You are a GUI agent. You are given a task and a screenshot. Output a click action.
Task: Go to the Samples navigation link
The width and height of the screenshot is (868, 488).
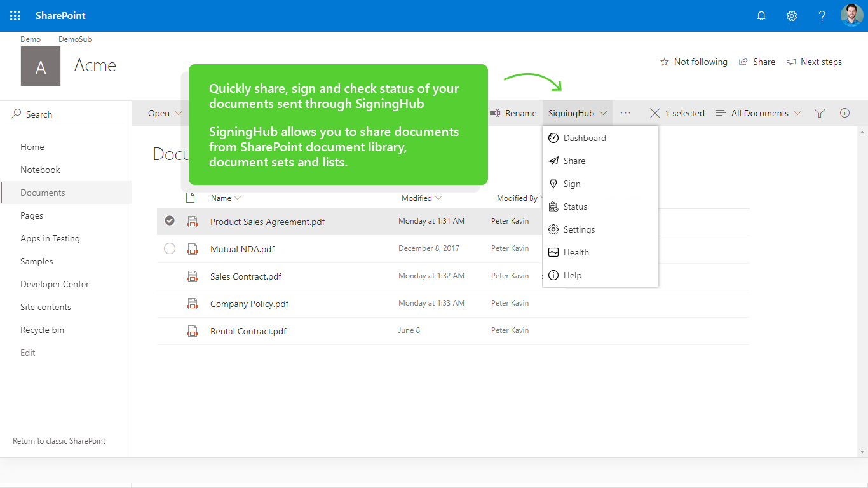coord(37,261)
